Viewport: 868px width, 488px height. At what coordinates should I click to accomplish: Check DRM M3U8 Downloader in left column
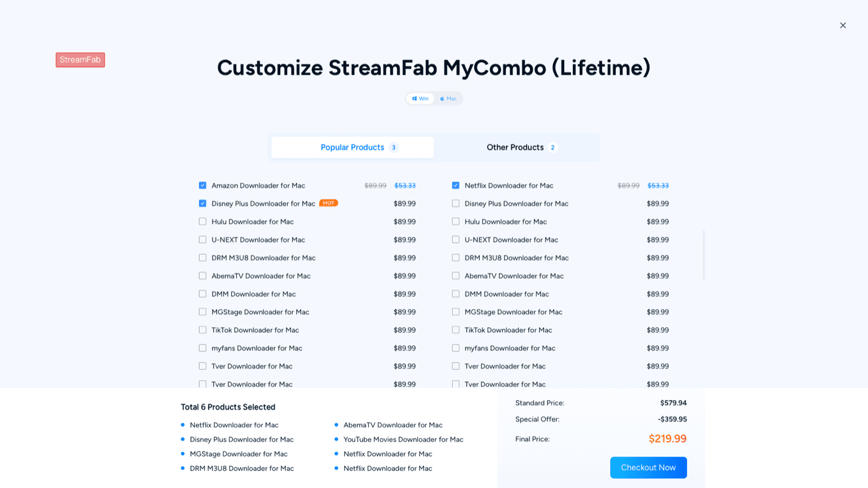[203, 257]
